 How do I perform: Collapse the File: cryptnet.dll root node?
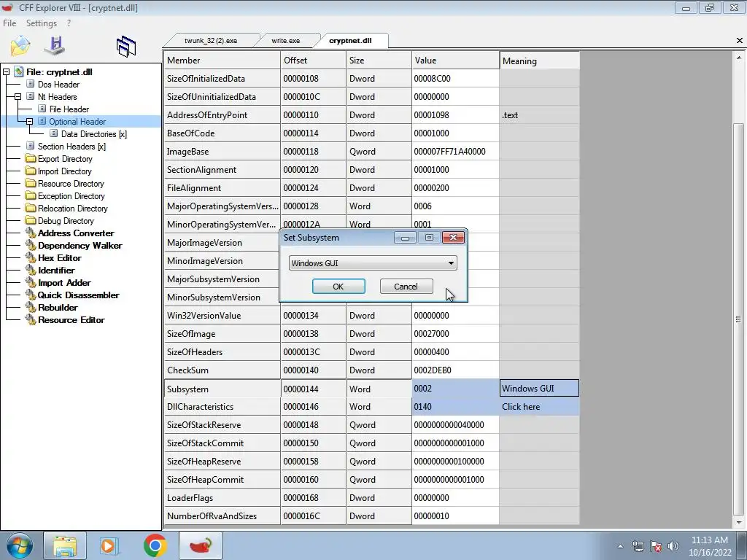pos(6,72)
